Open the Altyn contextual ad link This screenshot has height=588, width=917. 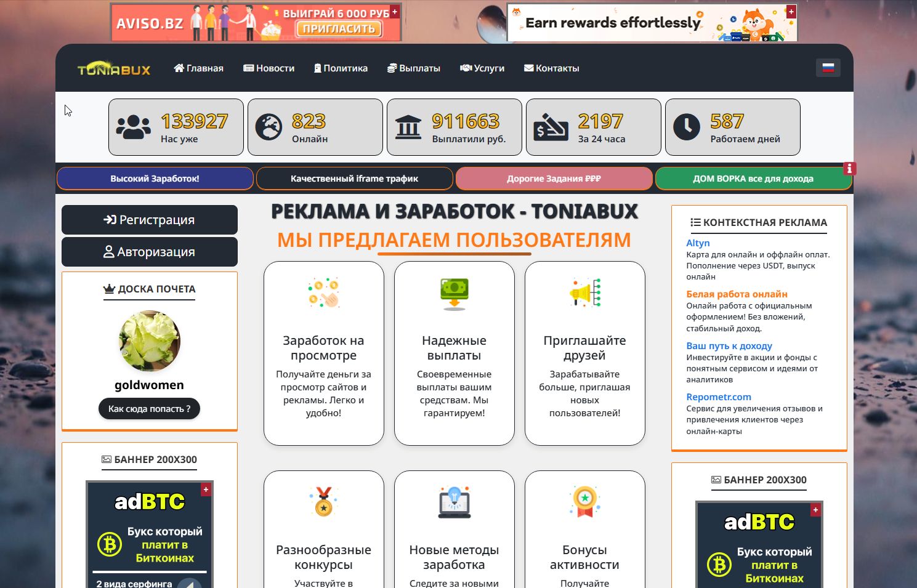(698, 243)
